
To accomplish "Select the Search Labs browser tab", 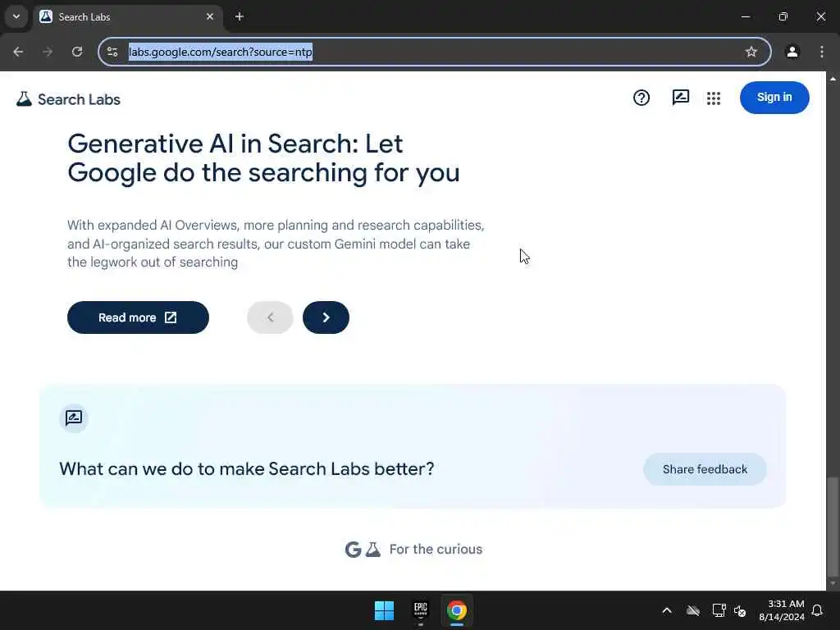I will pyautogui.click(x=127, y=17).
